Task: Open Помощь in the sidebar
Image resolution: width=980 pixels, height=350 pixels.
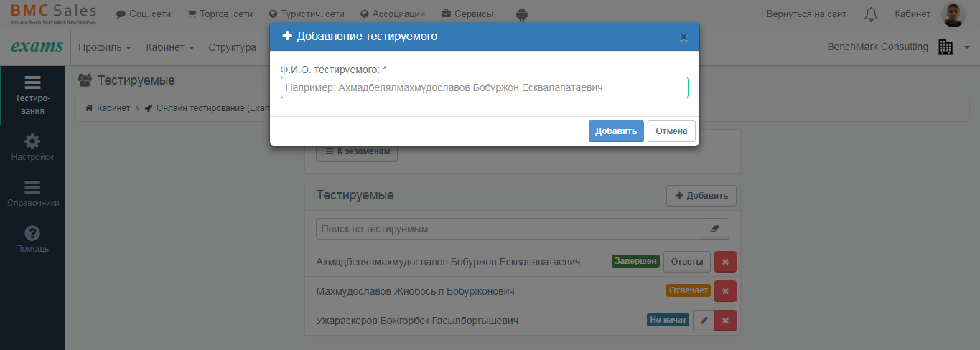Action: click(32, 240)
